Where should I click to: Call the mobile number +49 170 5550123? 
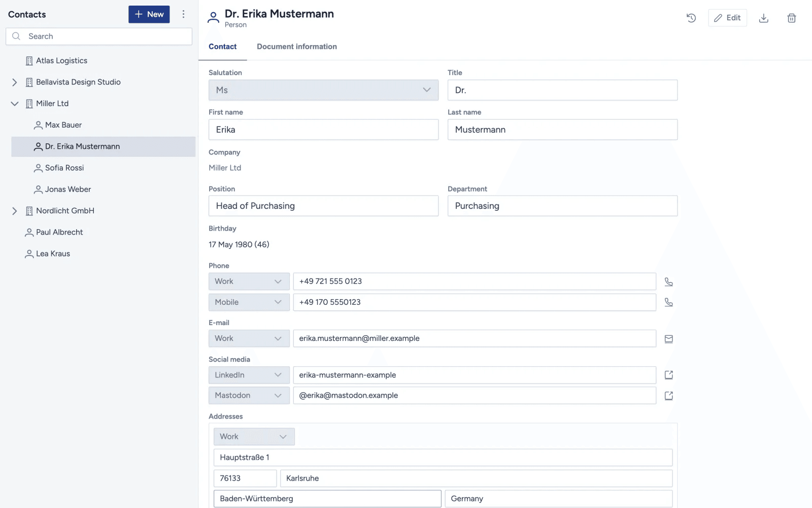[x=669, y=302]
